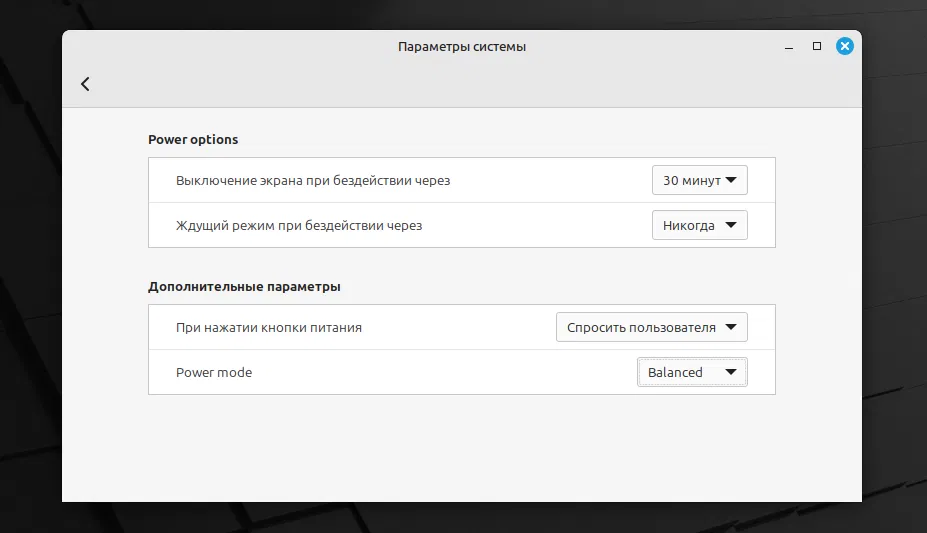
Task: Click the Power options section heading
Action: click(x=193, y=140)
